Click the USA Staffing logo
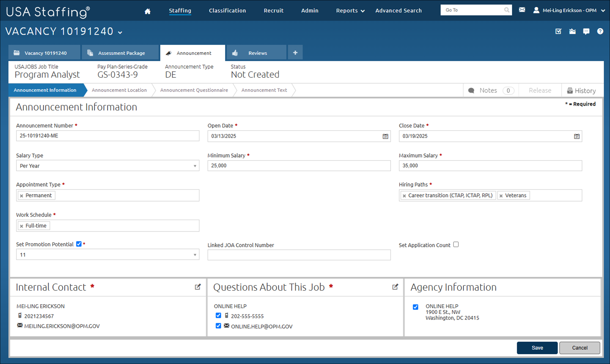The image size is (610, 364). coord(48,12)
